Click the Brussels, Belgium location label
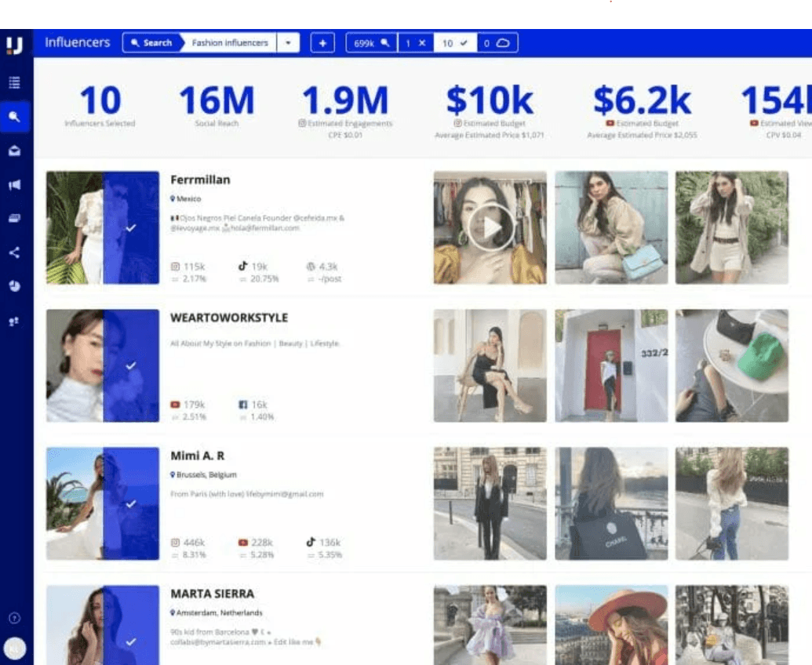The image size is (812, 665). tap(203, 474)
